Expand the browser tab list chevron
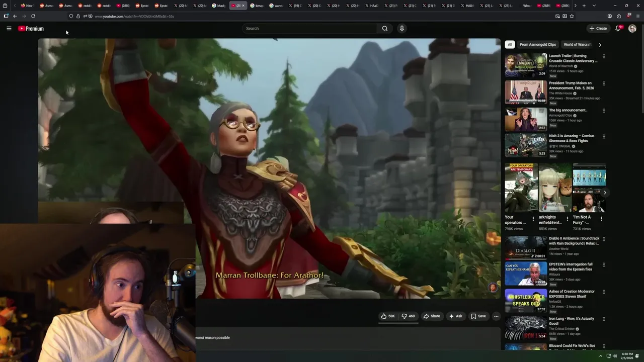 tap(594, 6)
